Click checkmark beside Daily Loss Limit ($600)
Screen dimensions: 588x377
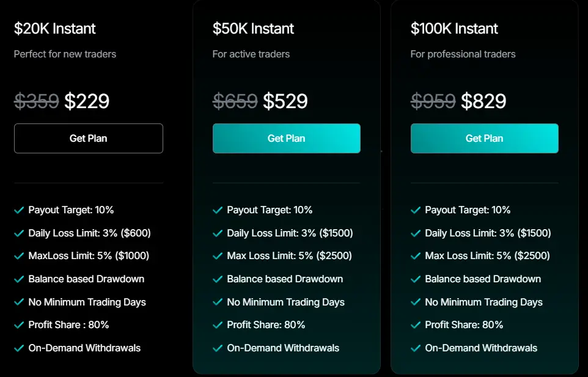pyautogui.click(x=19, y=233)
